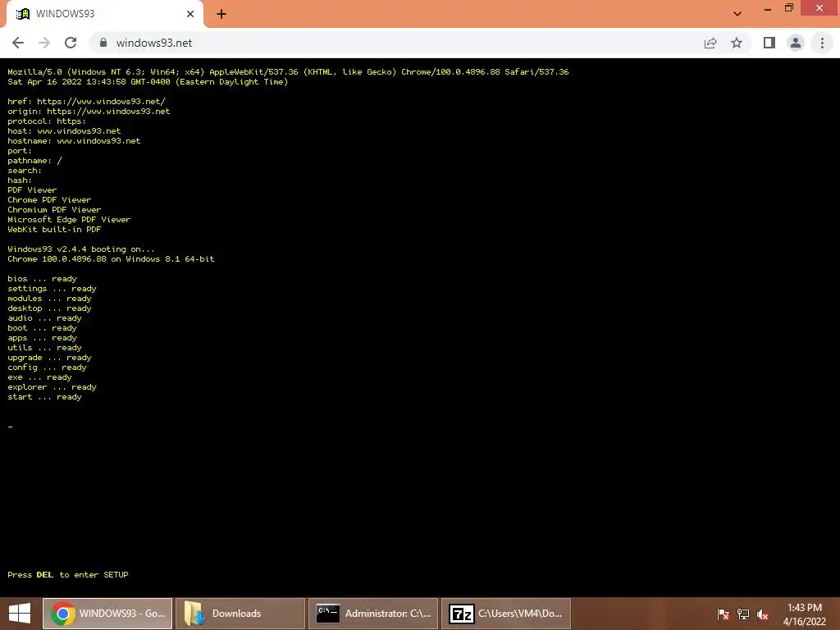Screen dimensions: 840x630
Task: Click the 'start ... ready' line
Action: [x=44, y=397]
